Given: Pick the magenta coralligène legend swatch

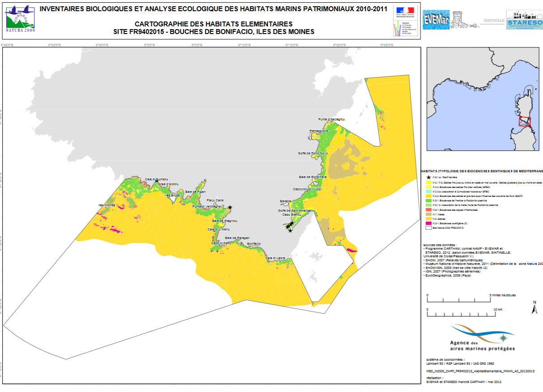Looking at the screenshot, I should click(429, 223).
